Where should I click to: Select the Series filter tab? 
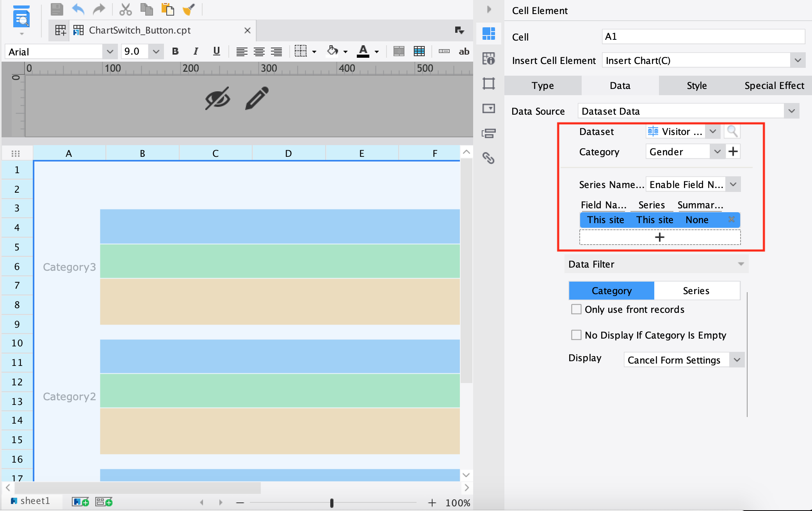[696, 291]
